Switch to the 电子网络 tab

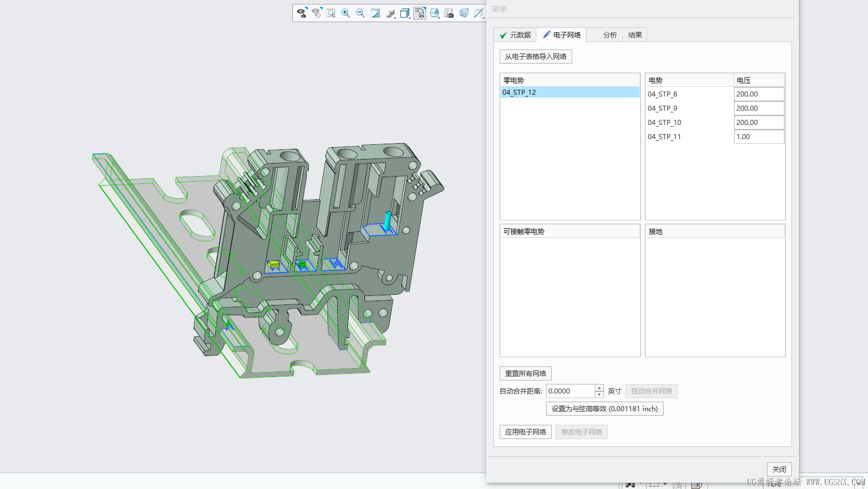(x=561, y=35)
